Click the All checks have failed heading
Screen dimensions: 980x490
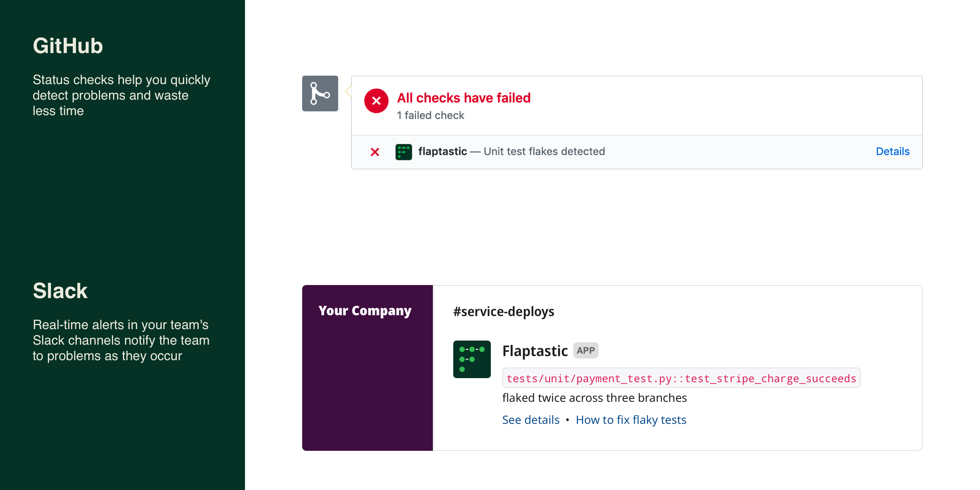(x=464, y=98)
